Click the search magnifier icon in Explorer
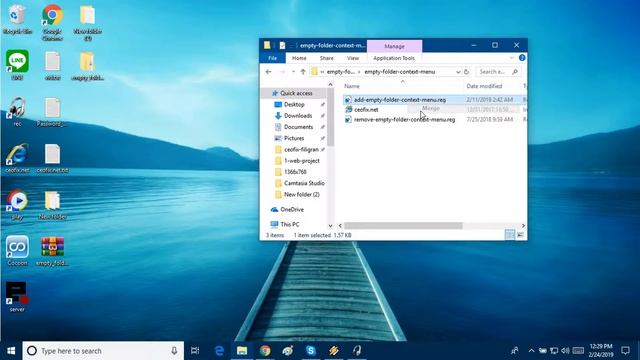Screen dimensions: 640x360 click(515, 72)
